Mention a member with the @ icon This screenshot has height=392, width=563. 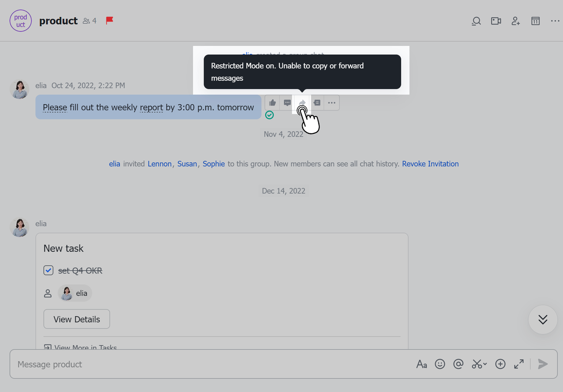(458, 364)
